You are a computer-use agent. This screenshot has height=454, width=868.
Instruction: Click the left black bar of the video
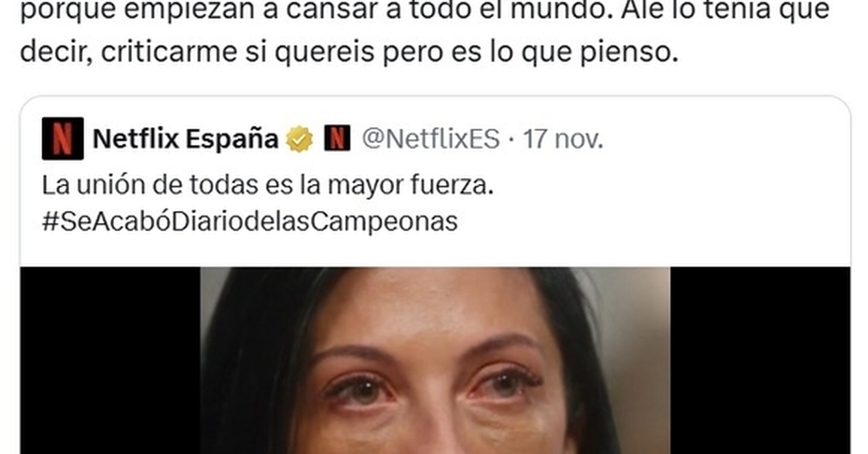[x=110, y=360]
